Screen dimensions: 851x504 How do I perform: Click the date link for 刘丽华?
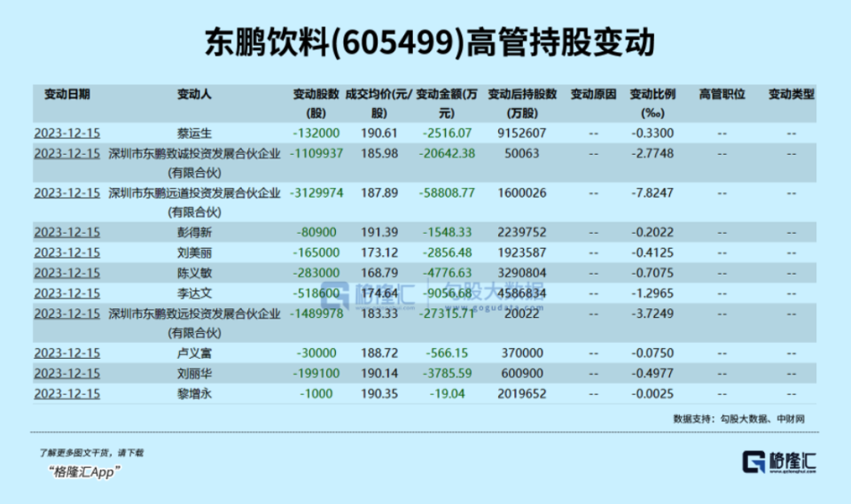click(66, 374)
